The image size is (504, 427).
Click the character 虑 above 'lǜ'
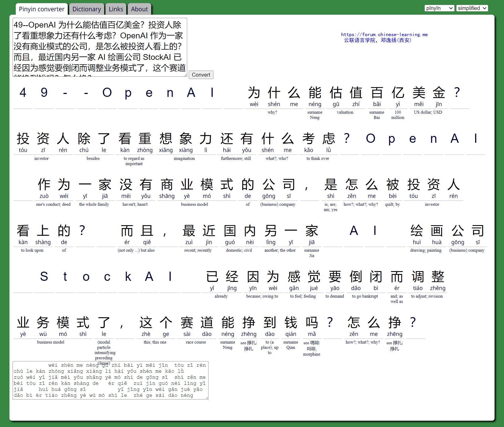(x=329, y=139)
